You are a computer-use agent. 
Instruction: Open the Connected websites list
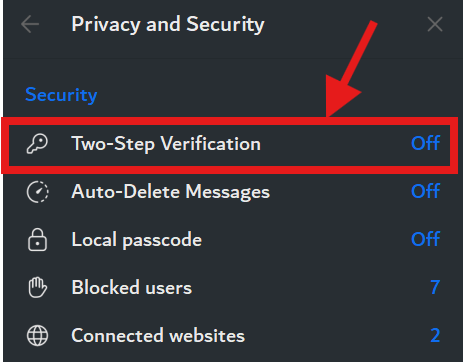pyautogui.click(x=233, y=335)
